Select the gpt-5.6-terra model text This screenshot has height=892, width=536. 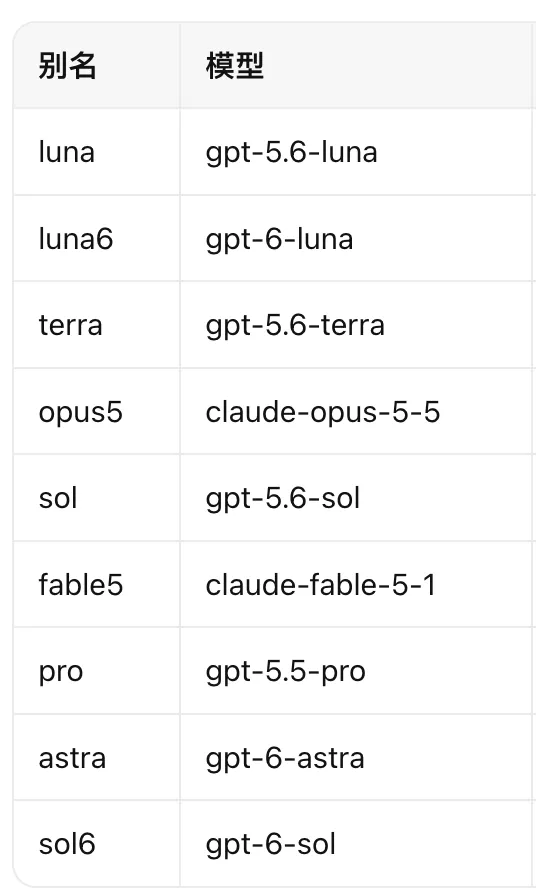pyautogui.click(x=295, y=325)
